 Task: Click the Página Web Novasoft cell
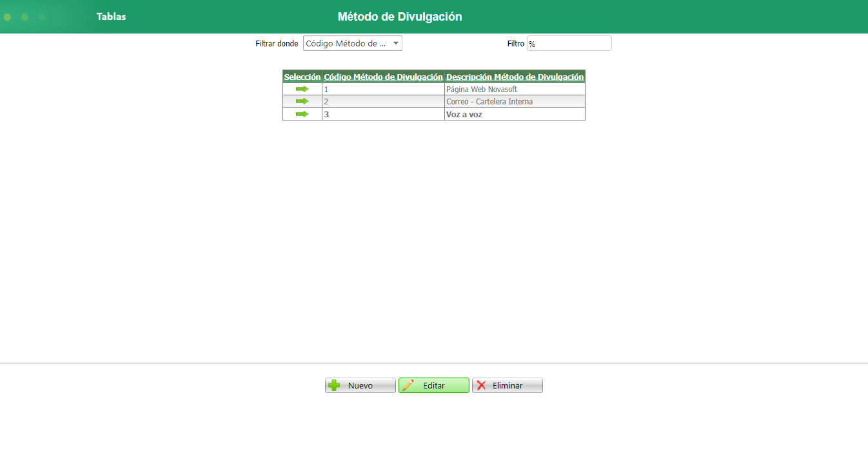coord(515,89)
